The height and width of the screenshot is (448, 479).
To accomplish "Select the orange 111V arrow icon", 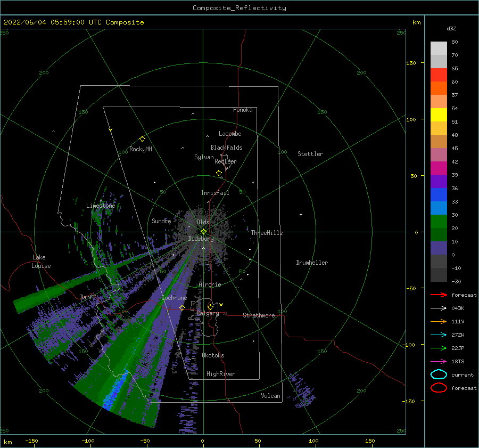I will tap(439, 321).
